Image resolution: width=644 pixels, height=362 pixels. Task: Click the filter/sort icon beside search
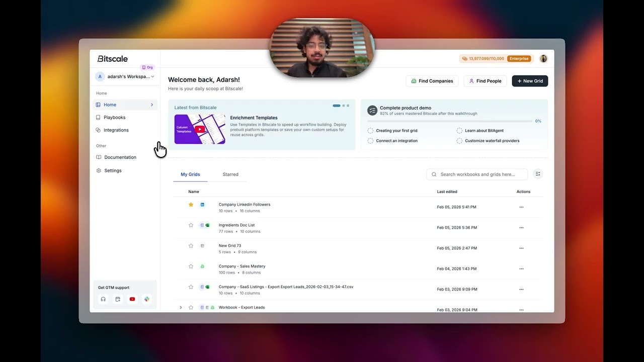[538, 174]
